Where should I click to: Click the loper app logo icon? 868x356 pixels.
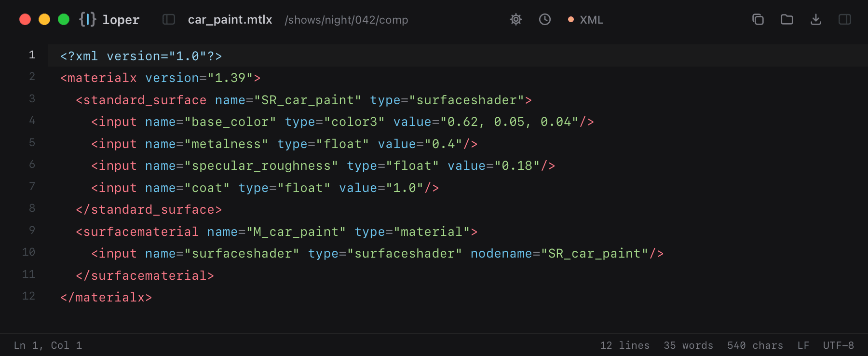(x=88, y=19)
